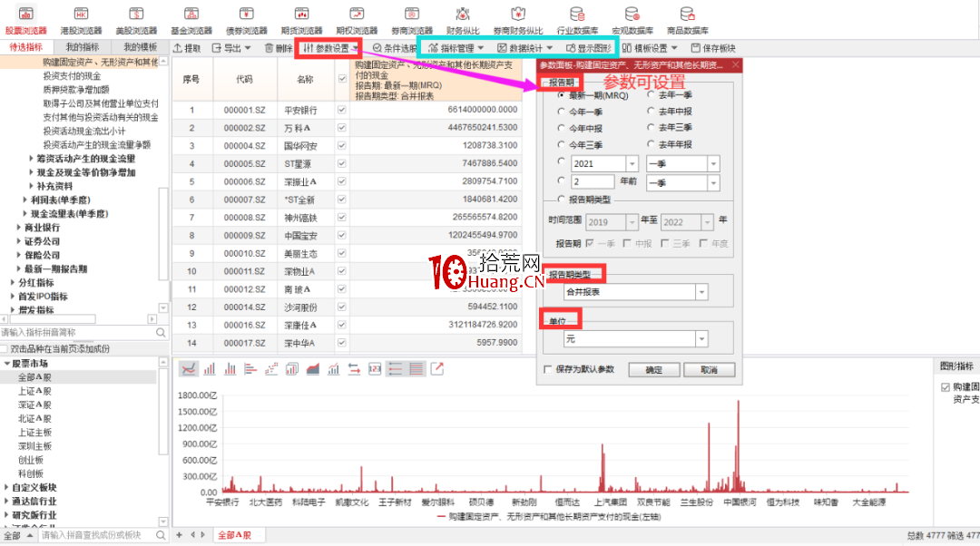Viewport: 980px width, 546px height.
Task: Click the 年前 number input field
Action: tap(592, 181)
